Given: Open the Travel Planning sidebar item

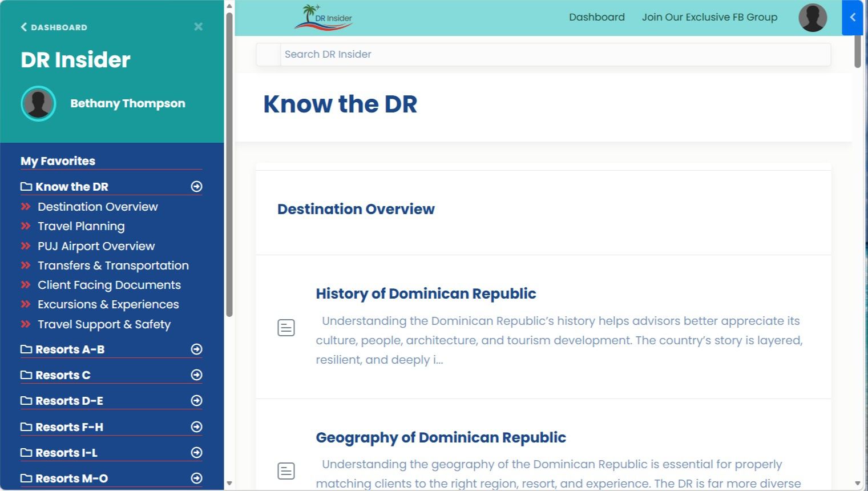Looking at the screenshot, I should point(81,226).
